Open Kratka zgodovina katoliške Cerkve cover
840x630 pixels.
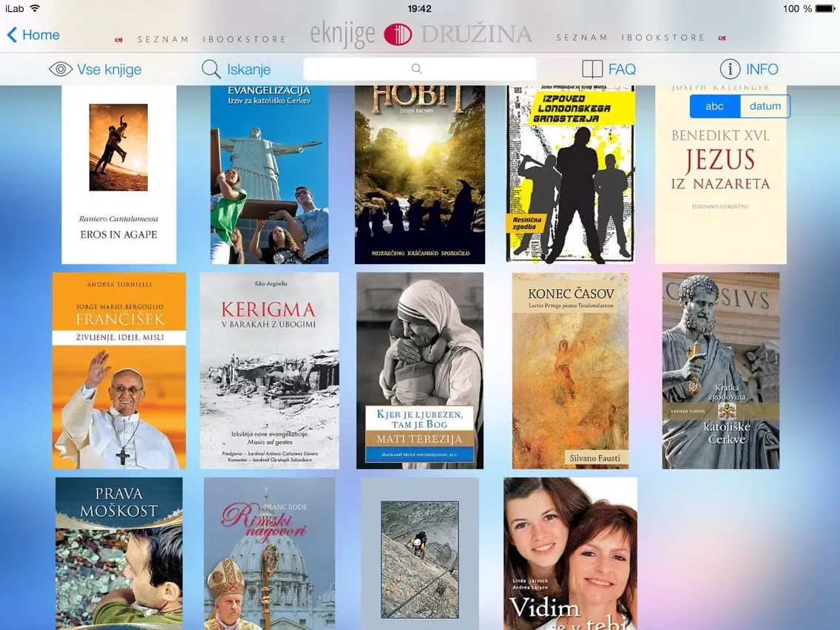(x=720, y=370)
